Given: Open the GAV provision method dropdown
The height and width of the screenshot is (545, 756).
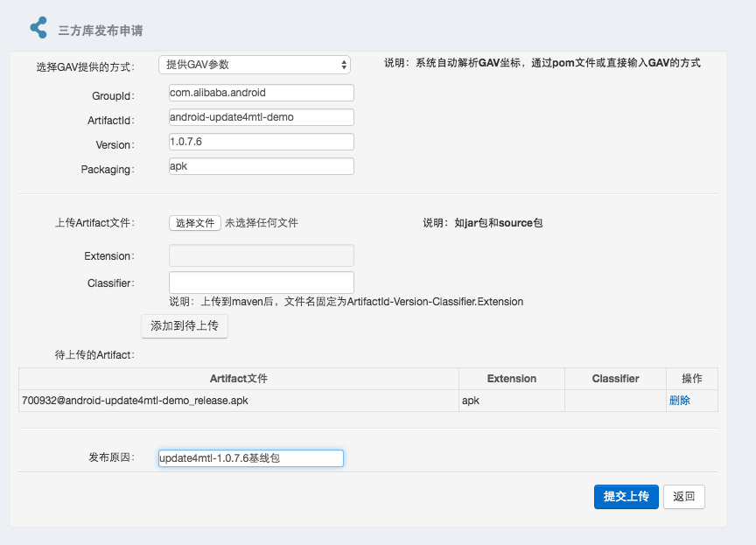Looking at the screenshot, I should (x=255, y=65).
